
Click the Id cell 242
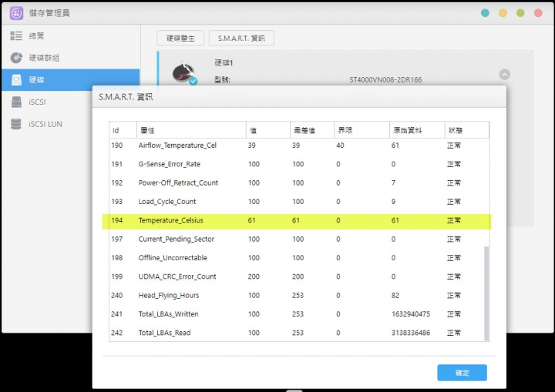117,333
